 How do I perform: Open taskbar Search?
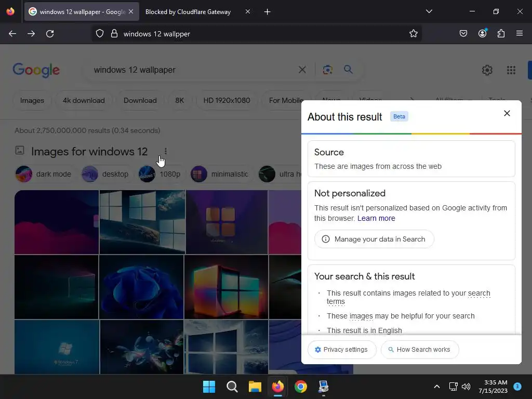pos(232,387)
